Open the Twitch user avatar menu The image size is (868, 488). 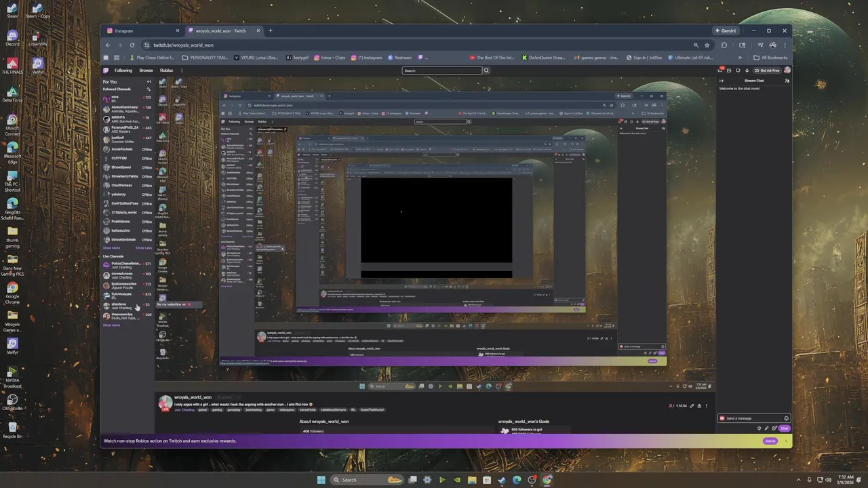(787, 70)
